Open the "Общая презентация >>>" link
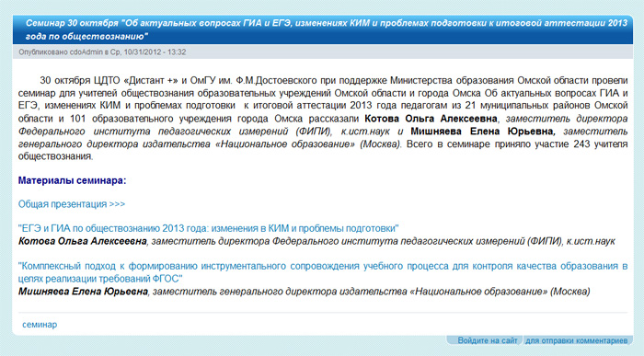The width and height of the screenshot is (644, 356). coord(72,204)
